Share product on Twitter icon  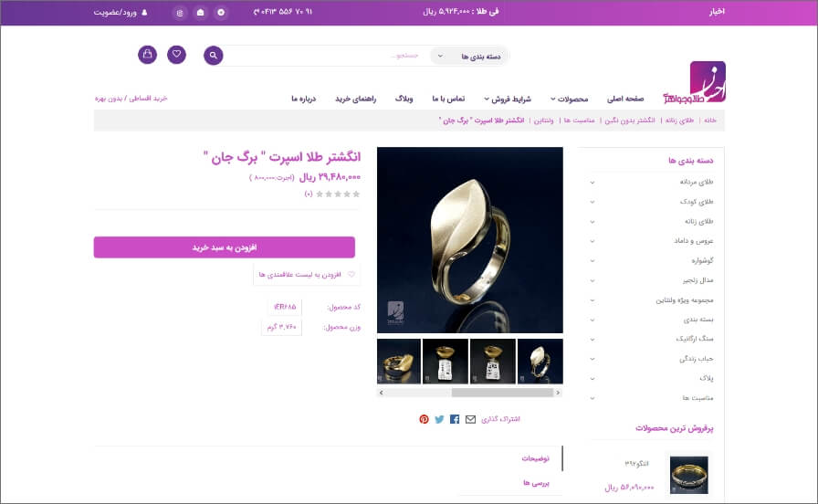[439, 419]
